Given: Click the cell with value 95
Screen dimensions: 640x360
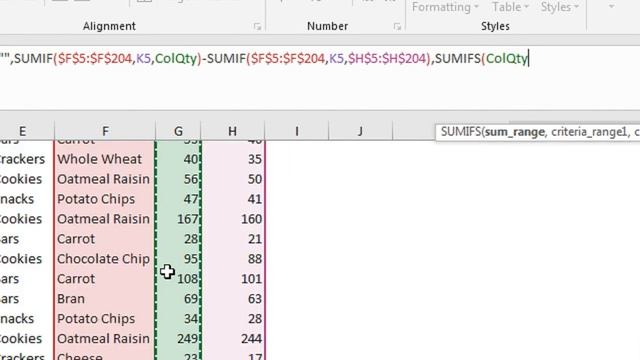Looking at the screenshot, I should (x=178, y=259).
